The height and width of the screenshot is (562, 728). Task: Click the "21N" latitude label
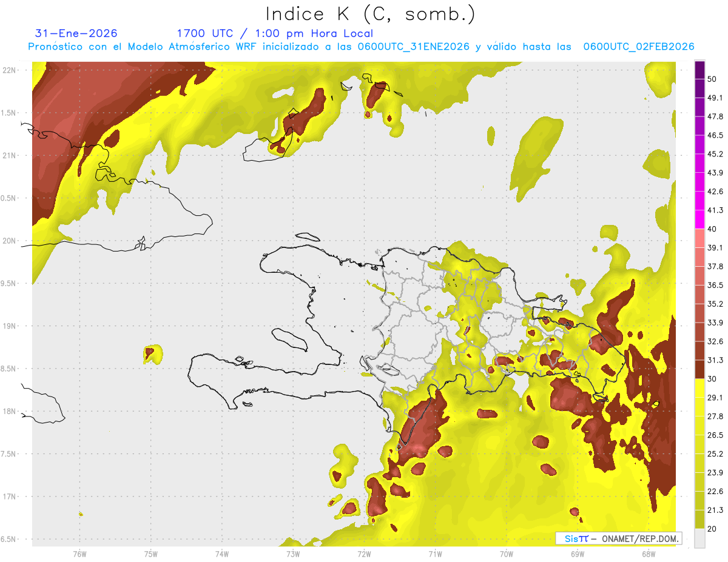click(x=10, y=155)
